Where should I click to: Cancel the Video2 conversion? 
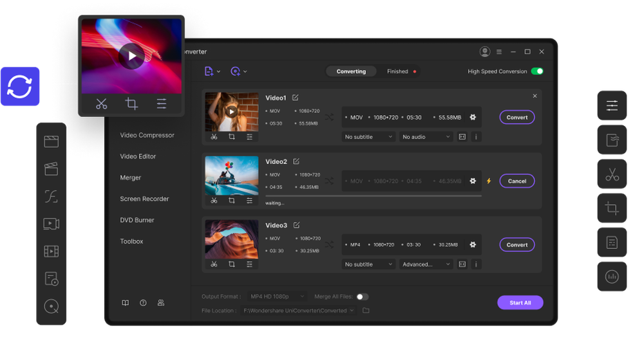point(517,181)
